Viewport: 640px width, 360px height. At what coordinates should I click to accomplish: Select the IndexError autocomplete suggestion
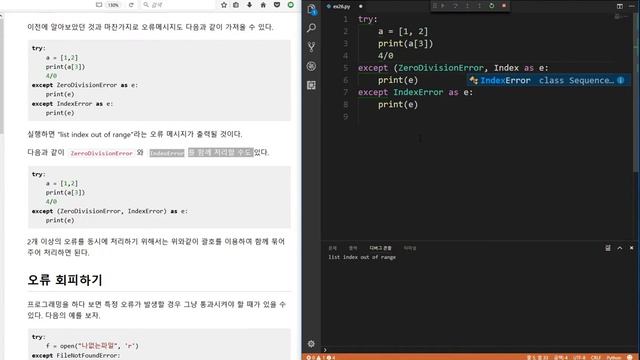click(549, 80)
